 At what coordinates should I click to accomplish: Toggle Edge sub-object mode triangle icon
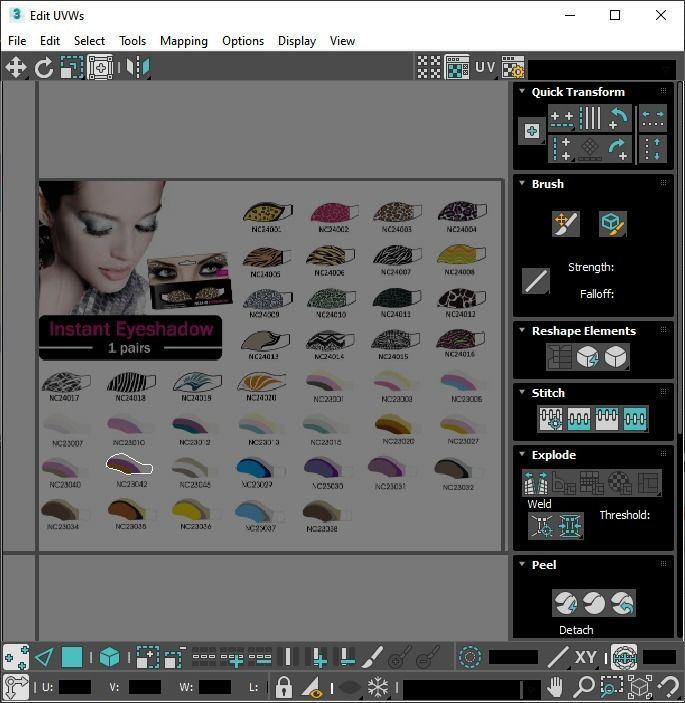(44, 658)
